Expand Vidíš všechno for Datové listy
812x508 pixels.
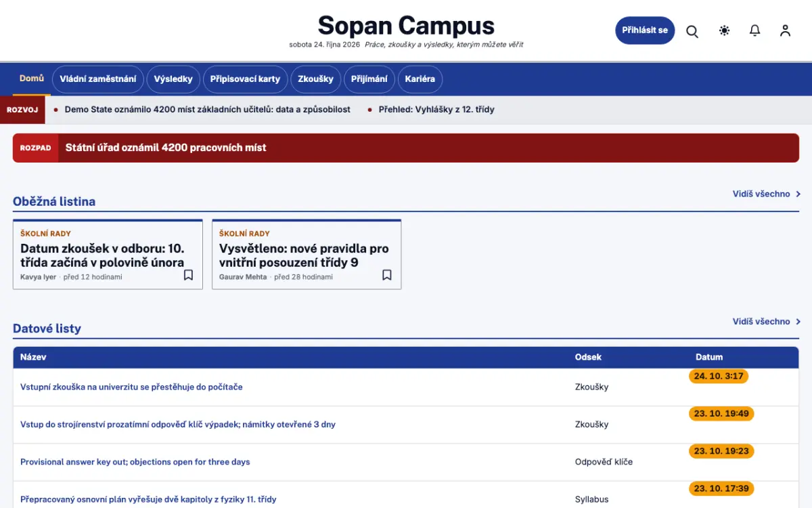pyautogui.click(x=766, y=322)
